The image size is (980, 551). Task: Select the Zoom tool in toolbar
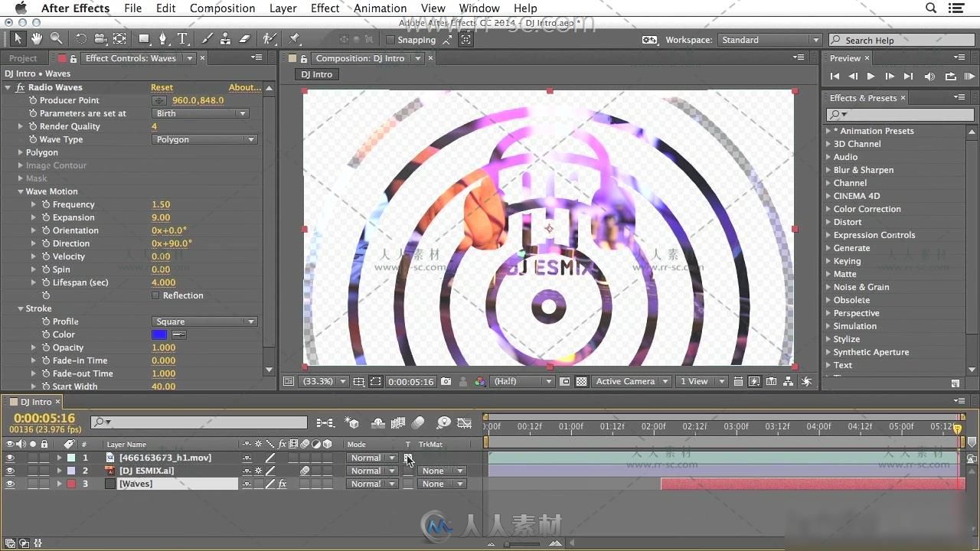click(x=56, y=39)
